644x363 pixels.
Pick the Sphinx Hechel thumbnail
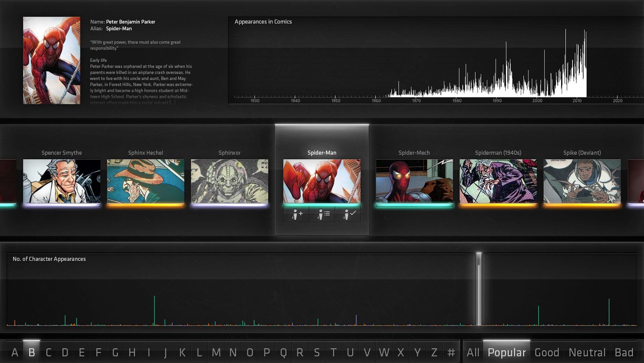tap(146, 181)
